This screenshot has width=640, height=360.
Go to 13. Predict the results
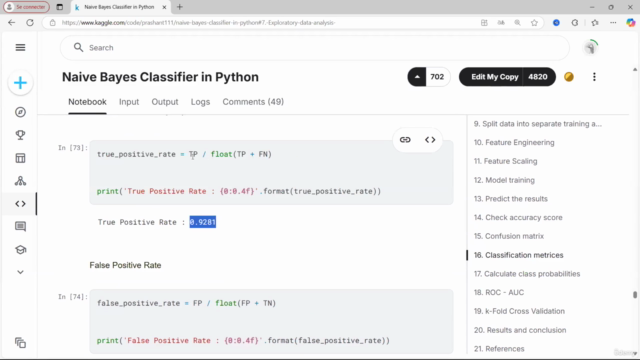point(511,199)
